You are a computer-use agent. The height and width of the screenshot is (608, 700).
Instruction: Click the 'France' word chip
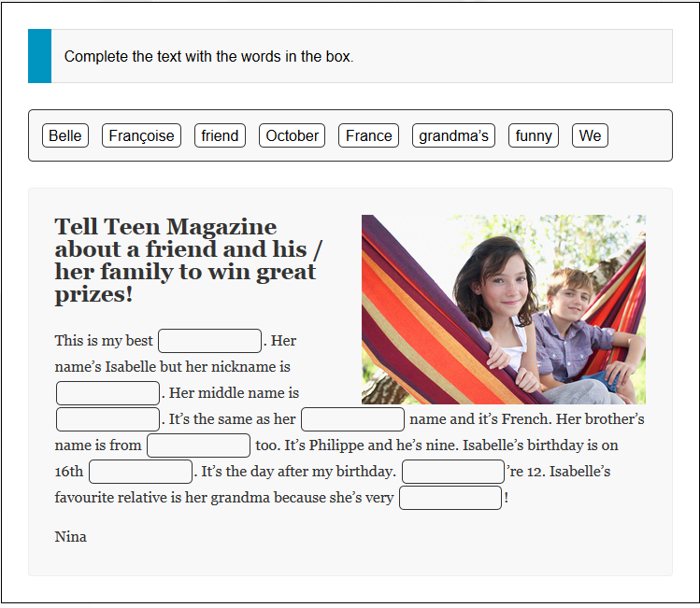[x=369, y=135]
